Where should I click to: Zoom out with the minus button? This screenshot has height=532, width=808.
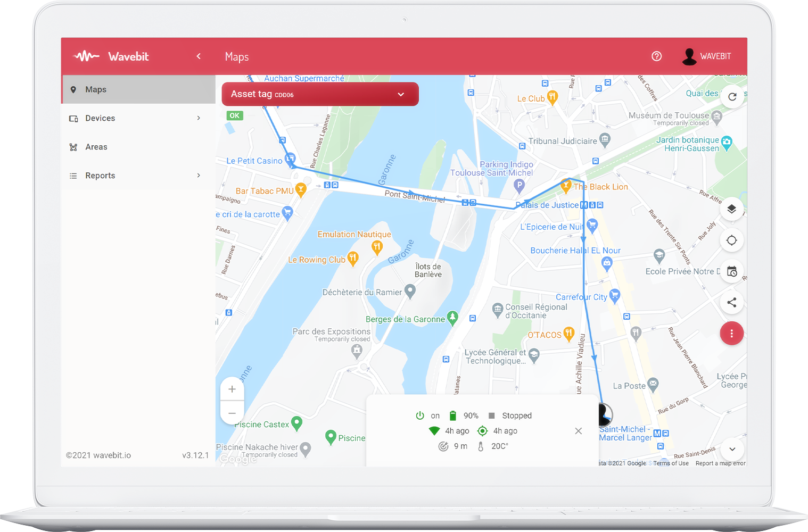click(232, 413)
